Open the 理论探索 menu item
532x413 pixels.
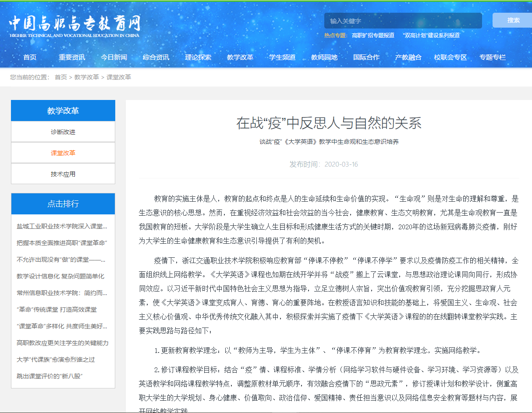point(198,57)
